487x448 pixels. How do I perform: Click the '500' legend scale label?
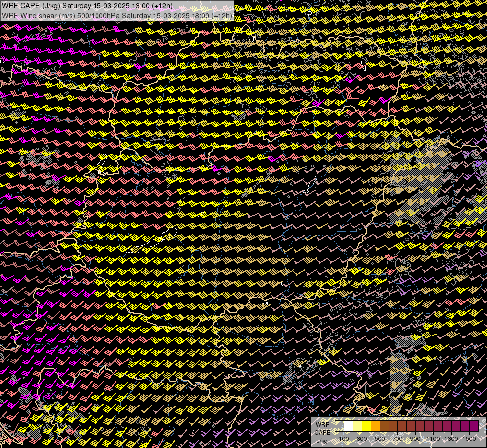click(x=380, y=439)
